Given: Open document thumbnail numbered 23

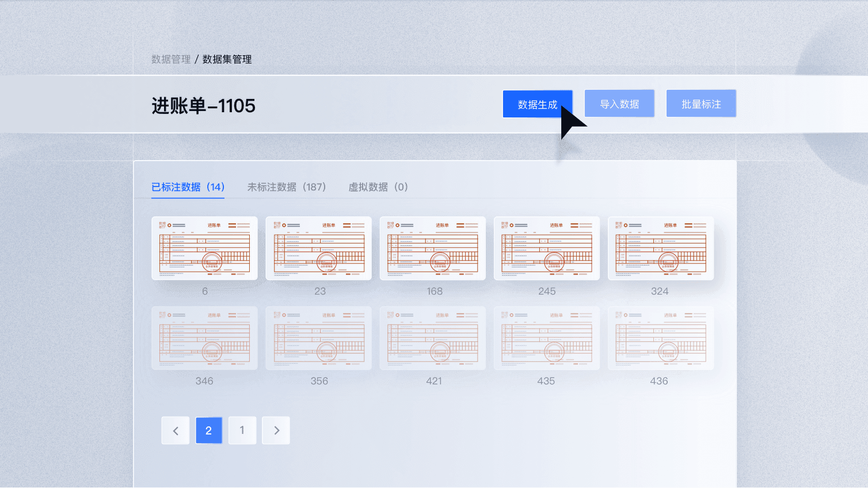Looking at the screenshot, I should [318, 248].
